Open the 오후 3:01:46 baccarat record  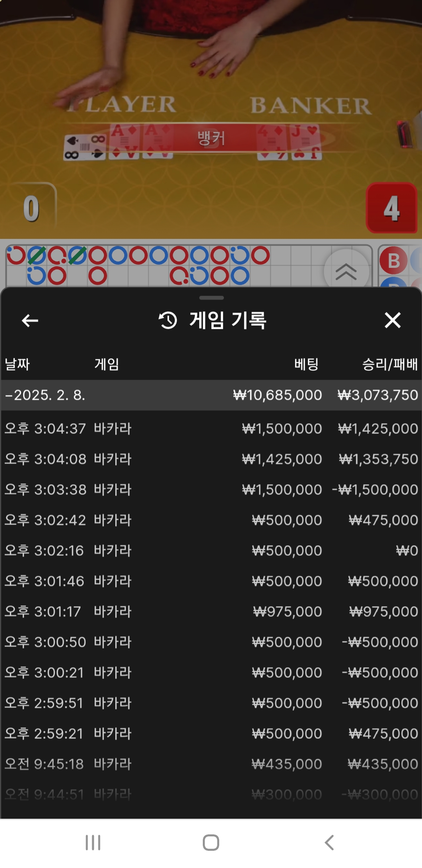(x=211, y=581)
